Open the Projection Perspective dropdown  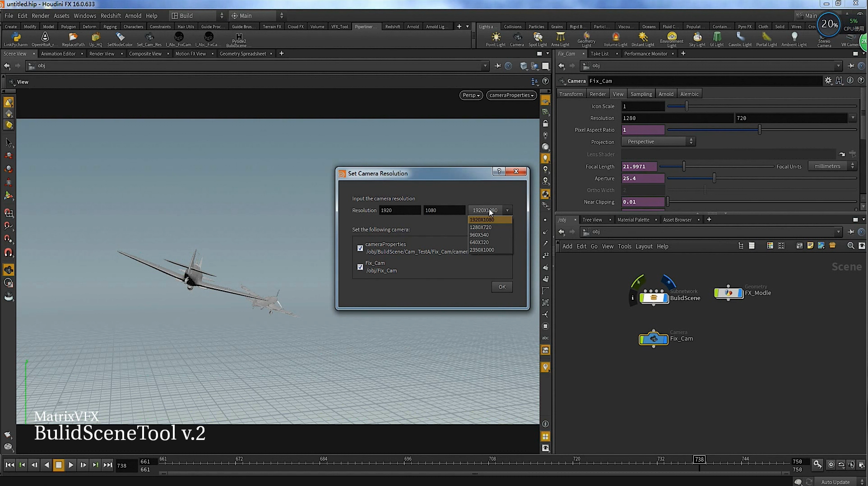pyautogui.click(x=658, y=142)
